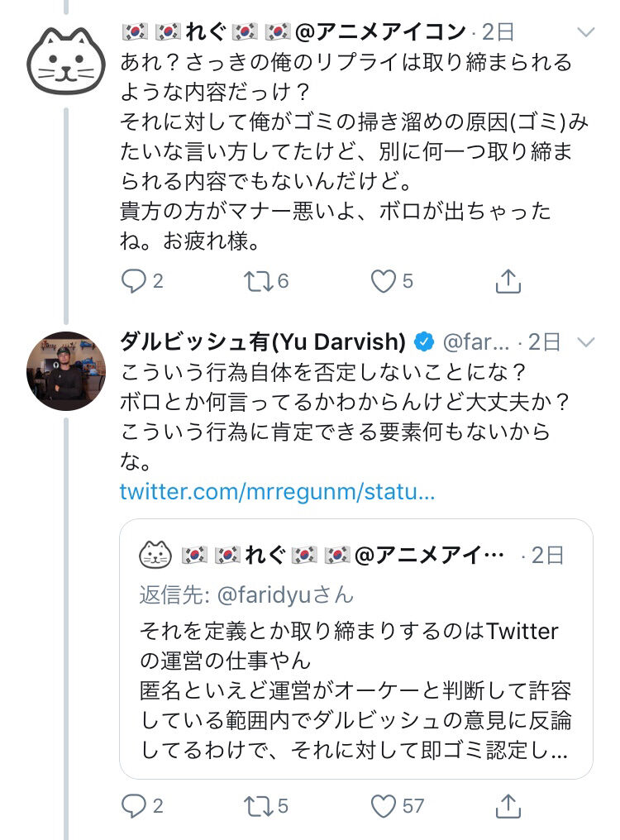Open the top tweet's chevron options menu

(585, 32)
